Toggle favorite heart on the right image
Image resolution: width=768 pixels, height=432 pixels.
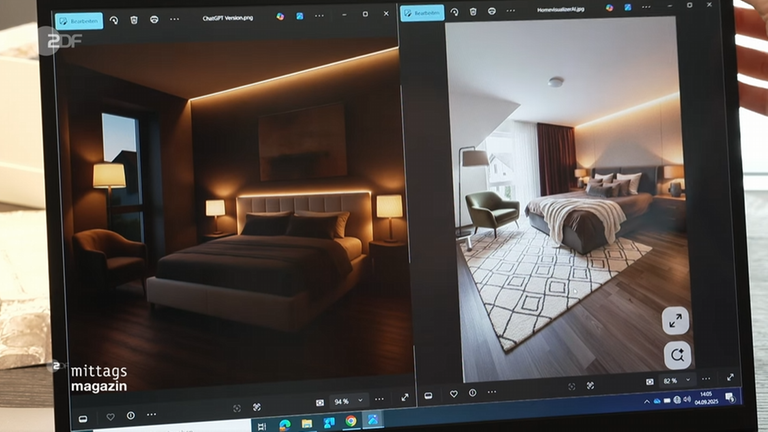coord(452,395)
